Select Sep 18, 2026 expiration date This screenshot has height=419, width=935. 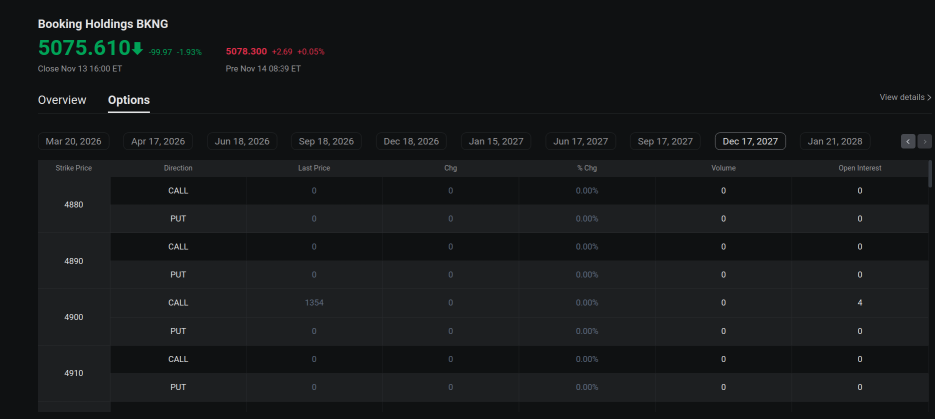[326, 142]
